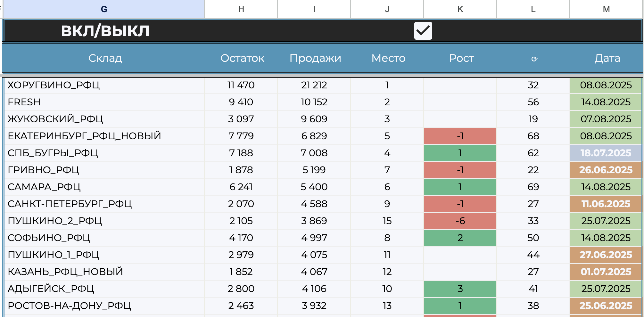Select the ХОРУГВИНО_РФЦ warehouse cell

(54, 85)
